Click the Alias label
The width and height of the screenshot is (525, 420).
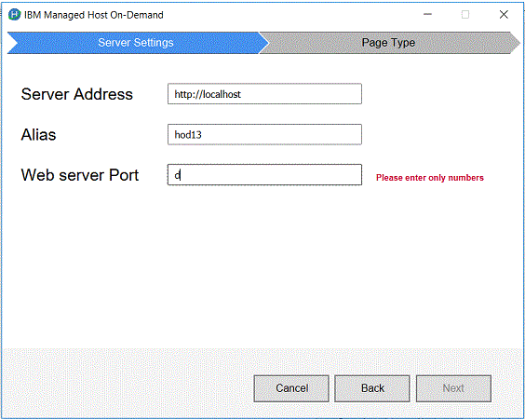(38, 135)
